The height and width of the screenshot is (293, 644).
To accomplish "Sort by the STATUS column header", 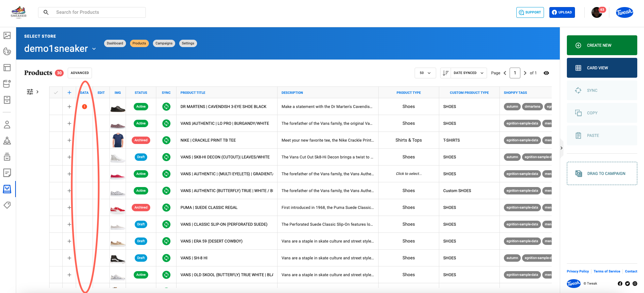I will pyautogui.click(x=141, y=93).
